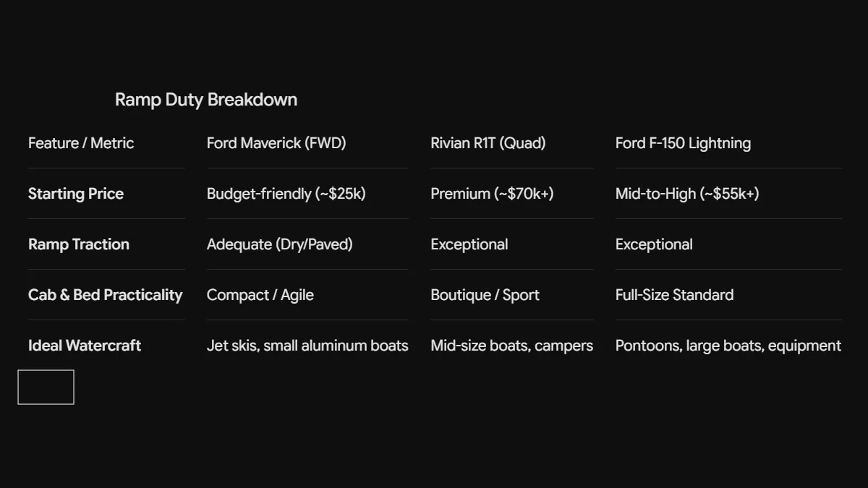Click the 'Starting Price' row label
The width and height of the screenshot is (868, 488).
click(x=76, y=194)
